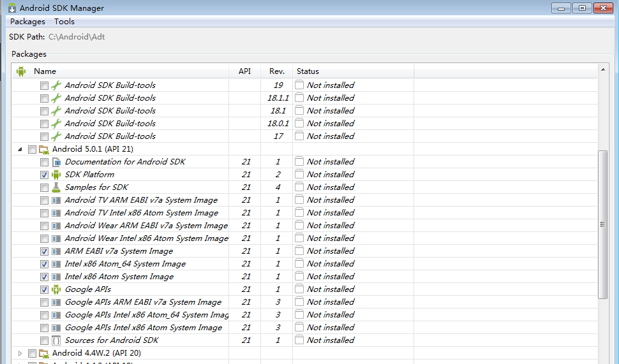
Task: Click the Android 5.0.1 (API 21) folder icon
Action: pyautogui.click(x=44, y=149)
